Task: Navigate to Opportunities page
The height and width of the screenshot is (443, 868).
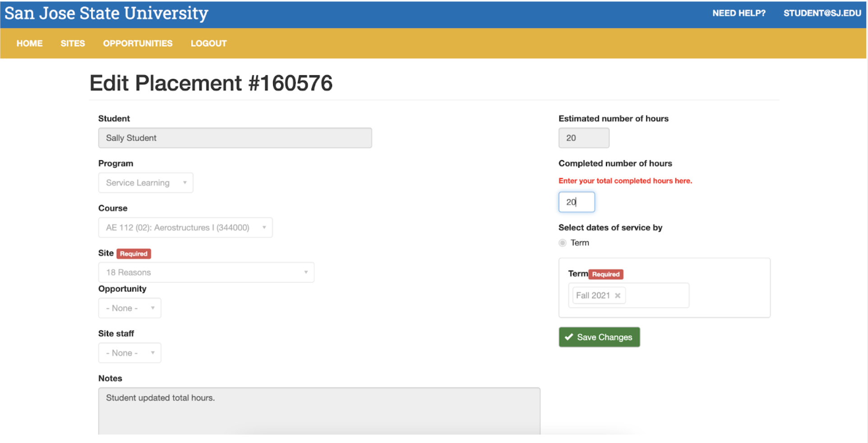Action: (x=138, y=43)
